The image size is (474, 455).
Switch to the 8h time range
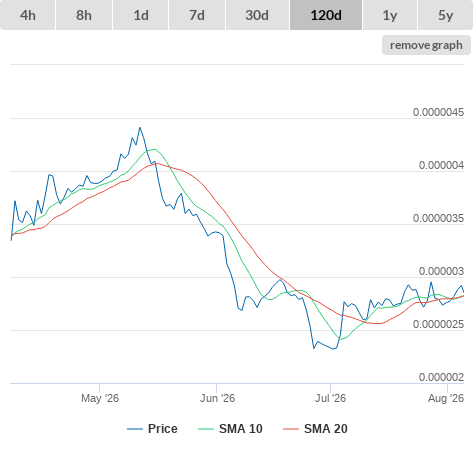tap(84, 15)
